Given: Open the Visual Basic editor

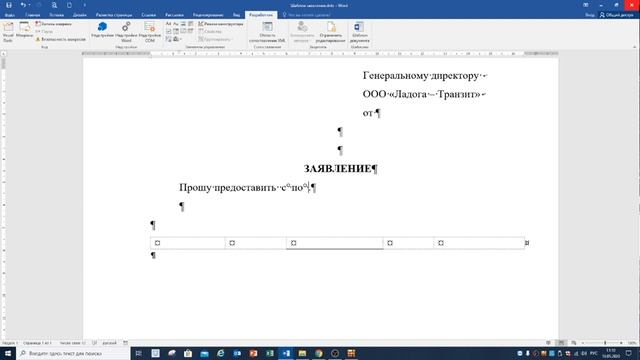Looking at the screenshot, I should pyautogui.click(x=8, y=32).
